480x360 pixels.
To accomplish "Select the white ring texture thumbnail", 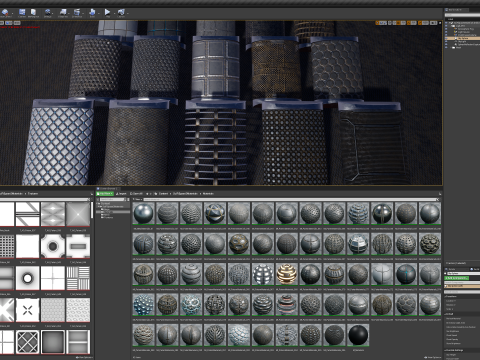I will click(27, 278).
